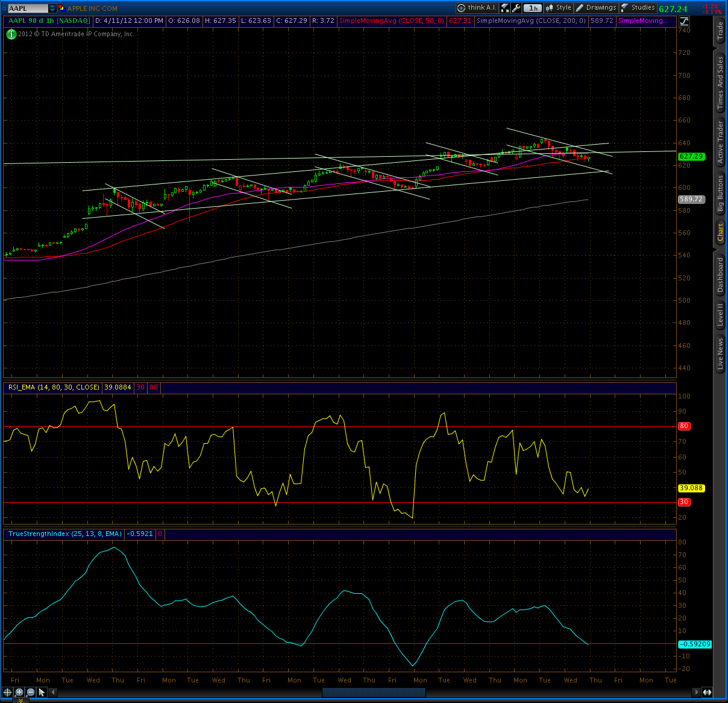Expand the symbol selector dropdown arrow
The width and height of the screenshot is (728, 703).
click(52, 8)
